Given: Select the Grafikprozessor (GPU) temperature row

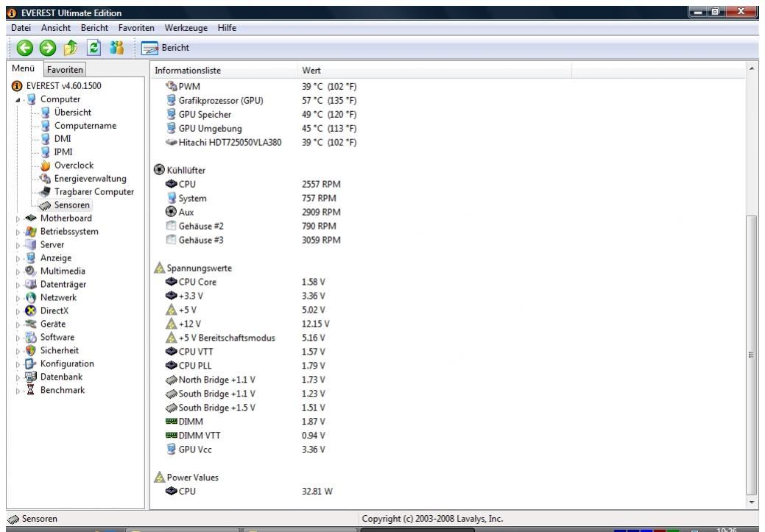Looking at the screenshot, I should [x=261, y=101].
